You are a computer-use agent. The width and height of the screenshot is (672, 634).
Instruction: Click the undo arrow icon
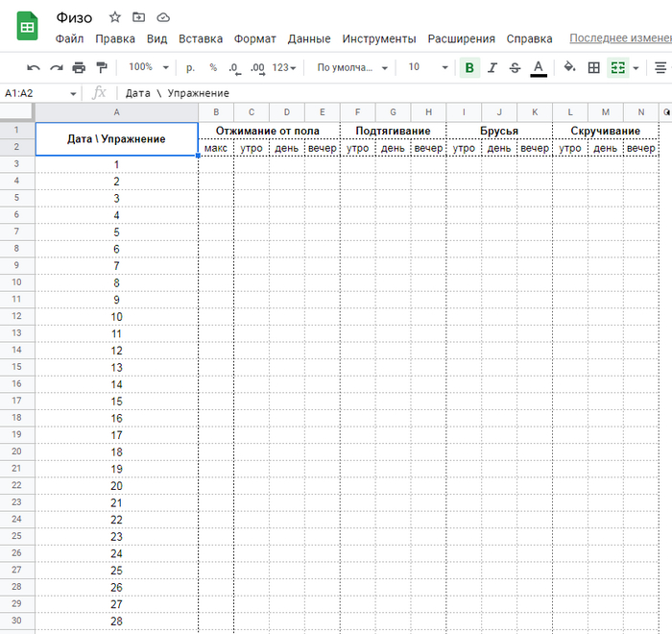(34, 67)
